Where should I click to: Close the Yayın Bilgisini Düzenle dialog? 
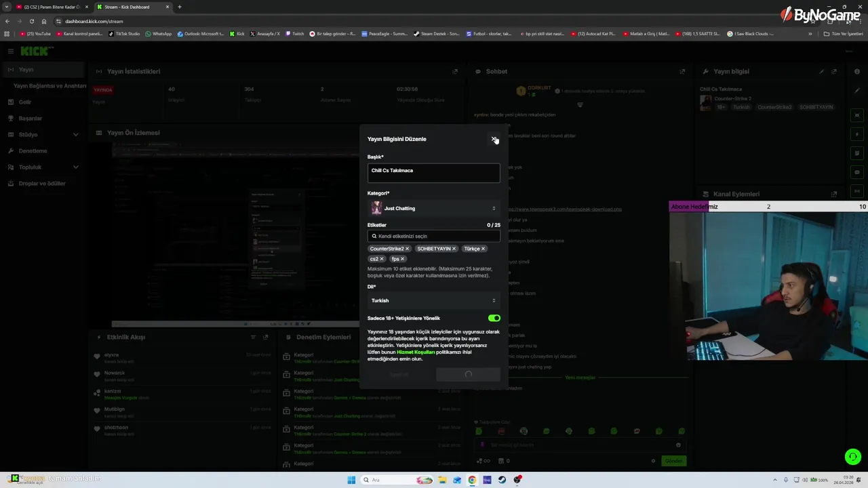tap(494, 139)
